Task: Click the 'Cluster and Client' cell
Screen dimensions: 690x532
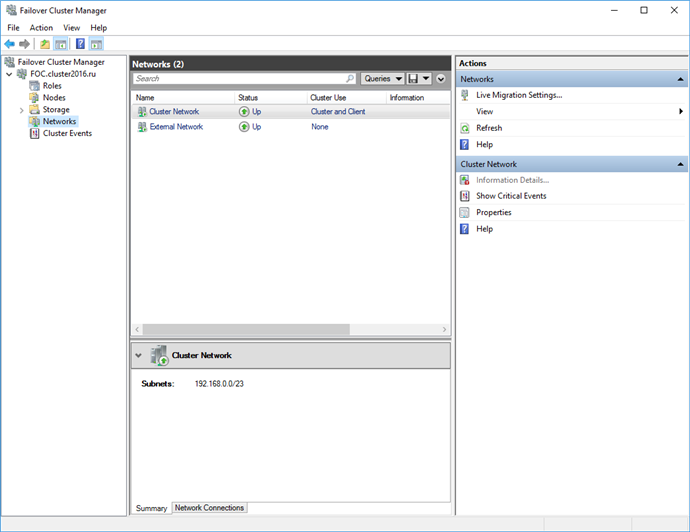Action: click(x=338, y=112)
